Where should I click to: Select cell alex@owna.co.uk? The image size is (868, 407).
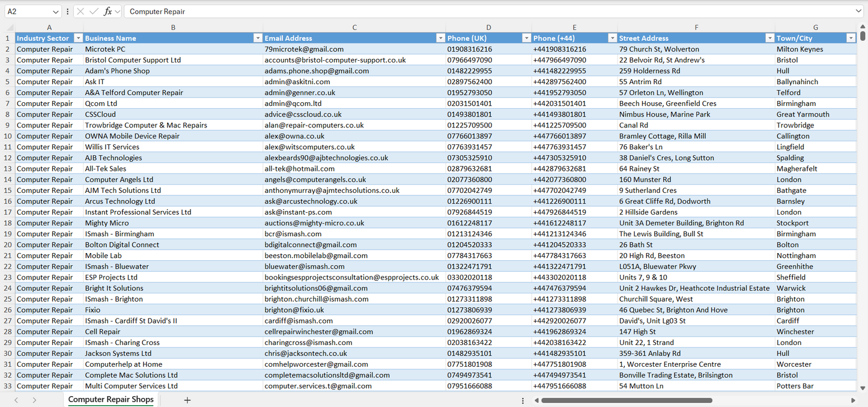click(x=354, y=136)
